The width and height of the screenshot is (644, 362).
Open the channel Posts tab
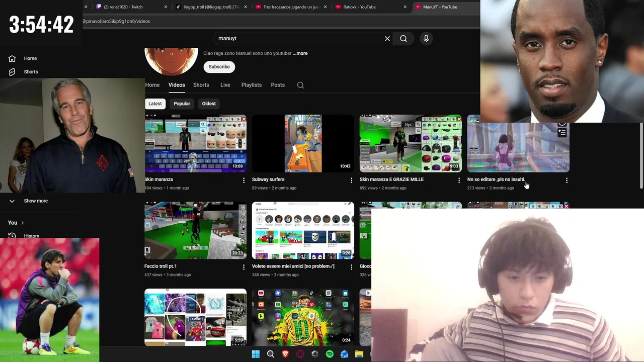[278, 85]
